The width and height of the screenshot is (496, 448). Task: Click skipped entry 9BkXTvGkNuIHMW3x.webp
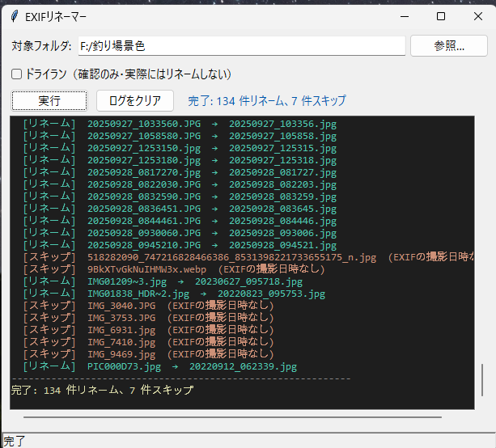pos(174,269)
